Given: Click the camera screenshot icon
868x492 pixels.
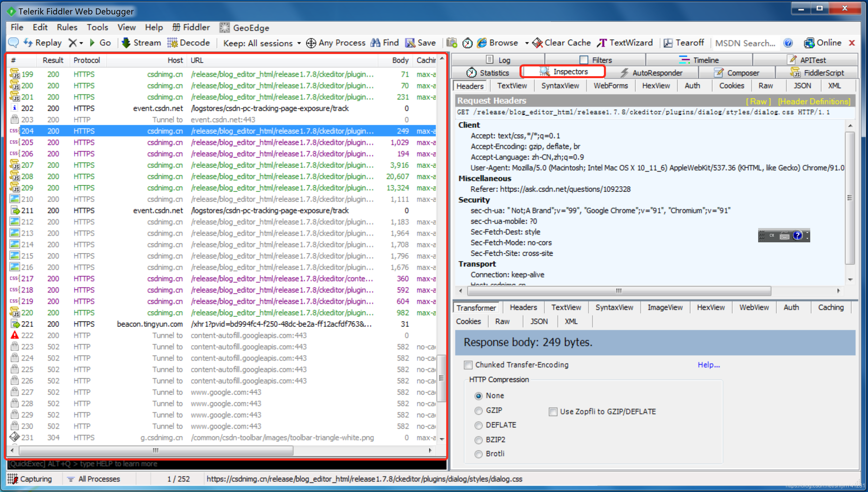Looking at the screenshot, I should coord(452,43).
